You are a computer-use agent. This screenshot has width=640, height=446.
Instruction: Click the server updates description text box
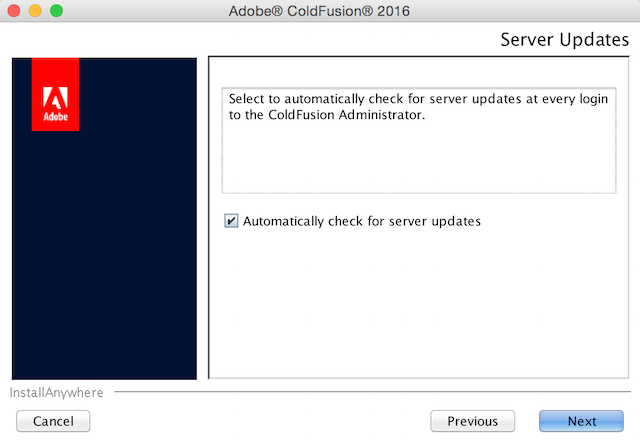pos(419,140)
